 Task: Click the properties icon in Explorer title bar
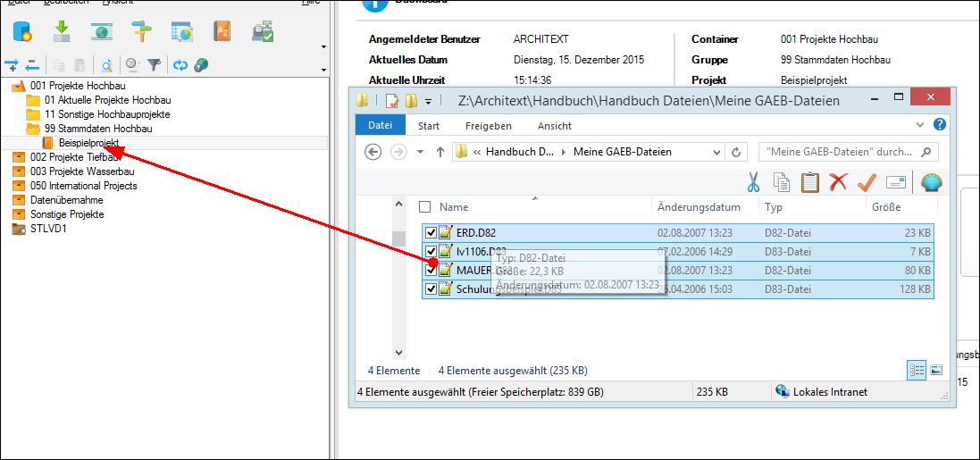click(392, 100)
